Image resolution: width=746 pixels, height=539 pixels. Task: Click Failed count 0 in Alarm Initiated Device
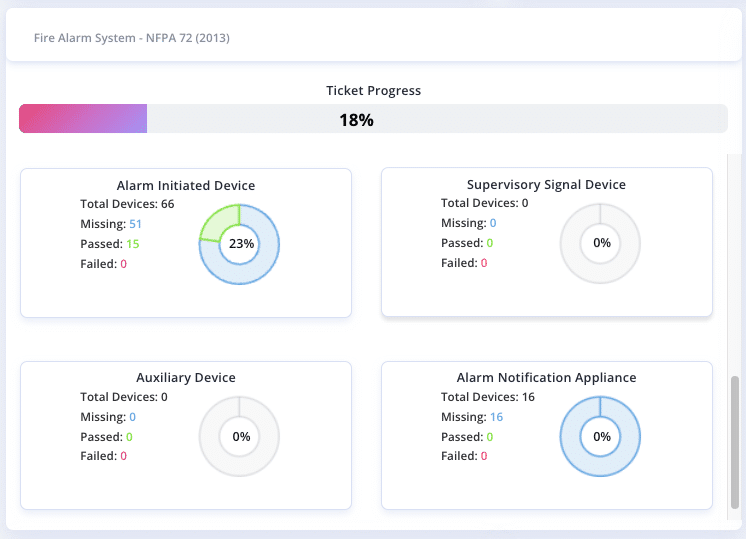point(123,264)
